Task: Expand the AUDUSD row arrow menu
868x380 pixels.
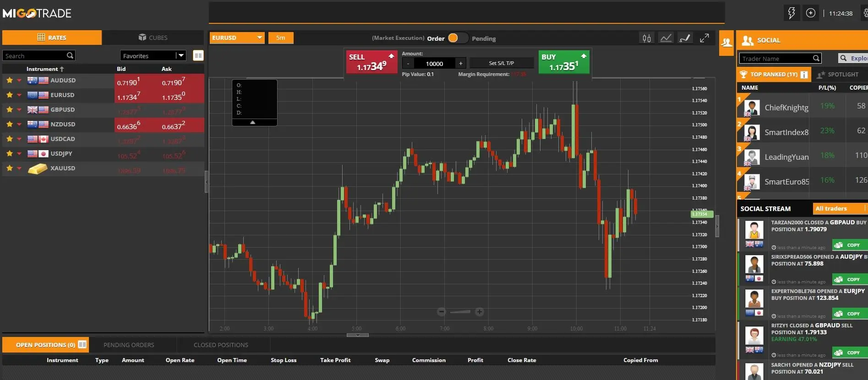Action: point(19,81)
